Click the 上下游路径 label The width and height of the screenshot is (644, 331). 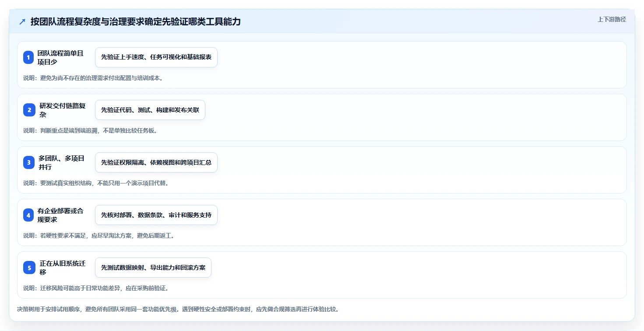[x=612, y=19]
